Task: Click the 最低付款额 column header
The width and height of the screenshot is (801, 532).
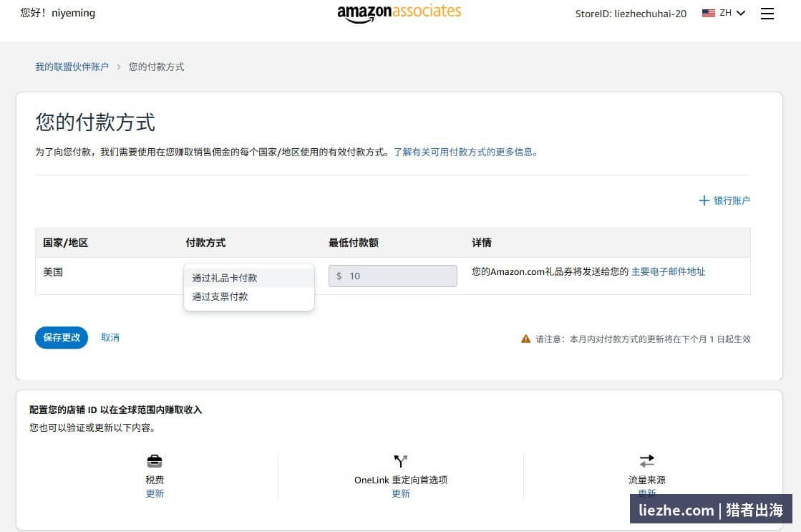Action: tap(354, 243)
